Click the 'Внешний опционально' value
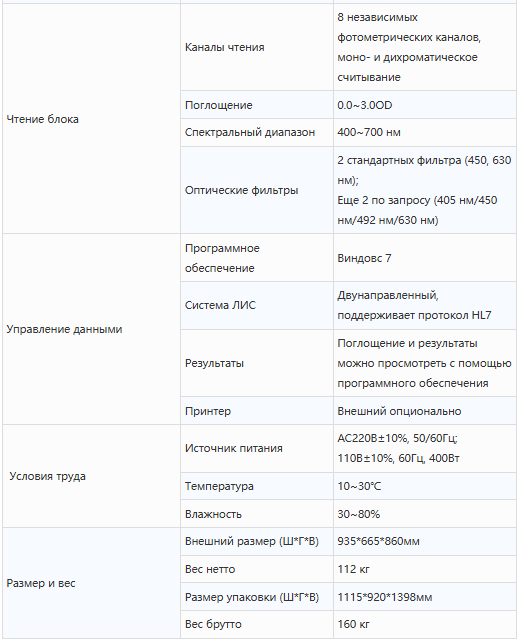 399,411
